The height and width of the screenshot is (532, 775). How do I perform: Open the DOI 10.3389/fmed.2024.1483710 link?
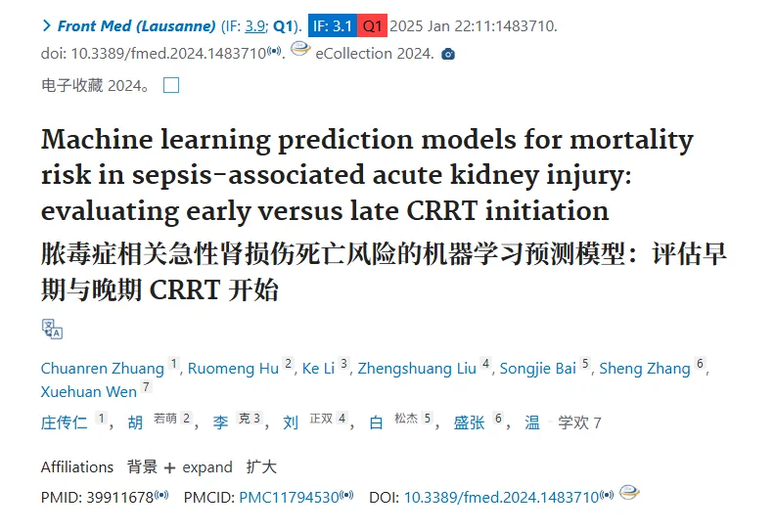tap(502, 497)
